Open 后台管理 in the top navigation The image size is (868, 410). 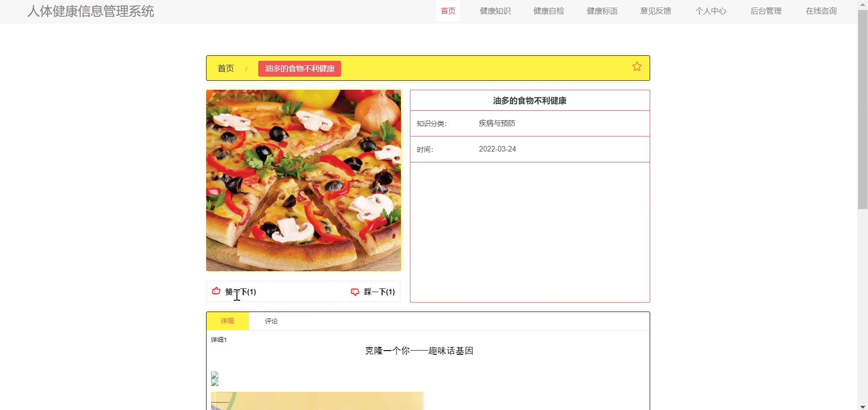[766, 11]
